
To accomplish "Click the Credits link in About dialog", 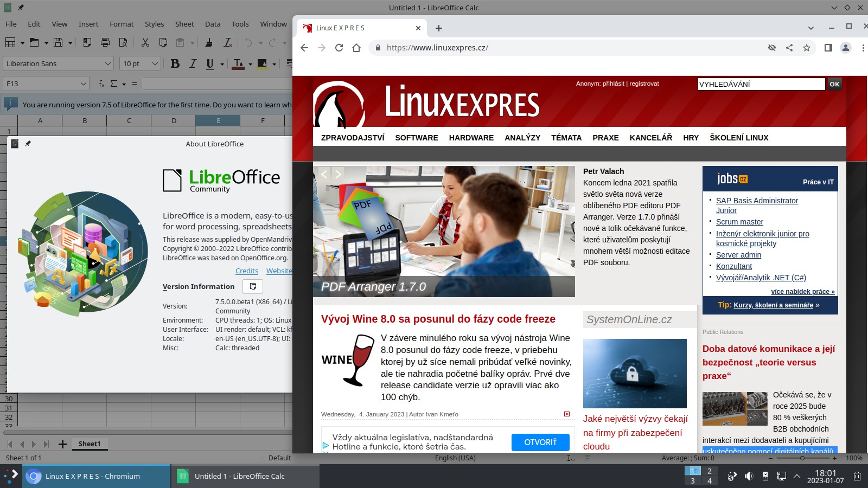I will coord(247,271).
